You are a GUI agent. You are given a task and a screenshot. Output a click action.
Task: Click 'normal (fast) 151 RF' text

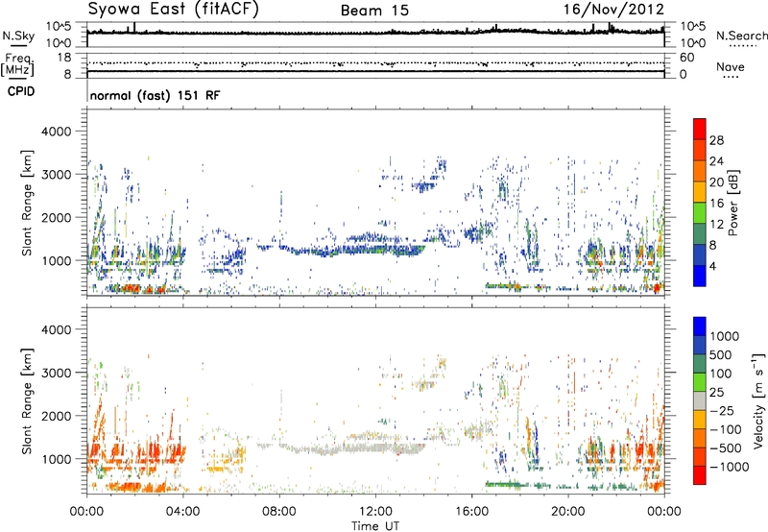pyautogui.click(x=155, y=95)
